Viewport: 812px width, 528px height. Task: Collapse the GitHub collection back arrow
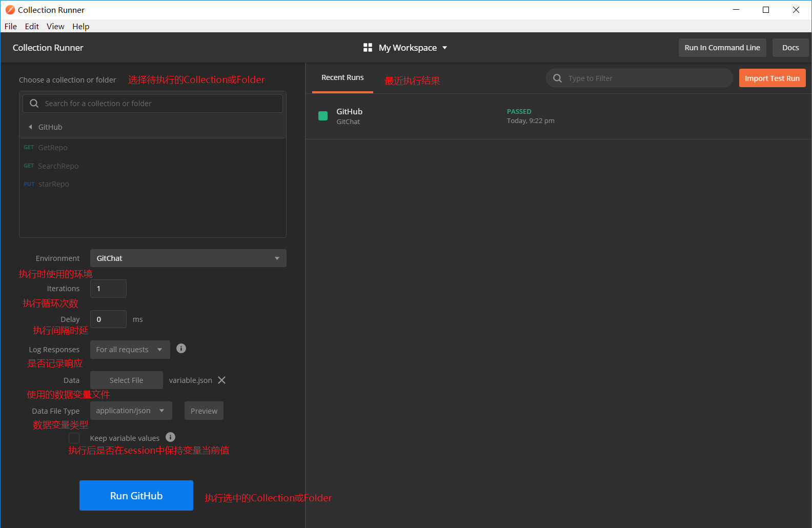[x=30, y=127]
